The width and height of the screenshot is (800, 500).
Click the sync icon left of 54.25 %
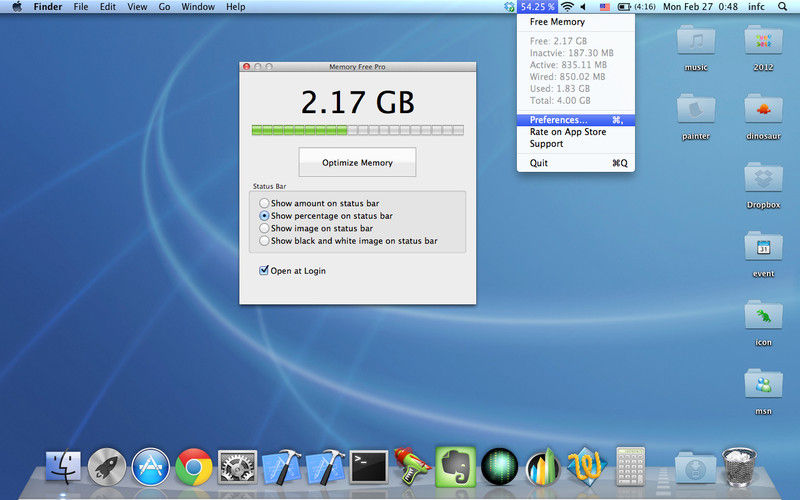pos(509,7)
